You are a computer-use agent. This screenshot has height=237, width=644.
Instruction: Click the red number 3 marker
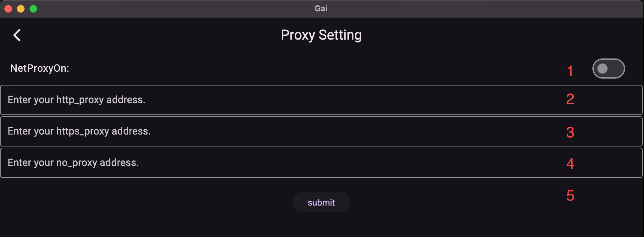pos(570,132)
